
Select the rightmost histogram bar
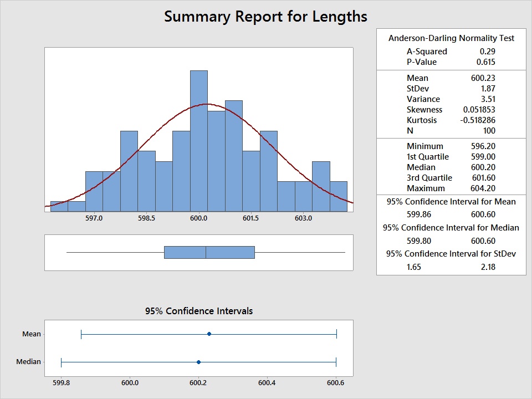[339, 196]
